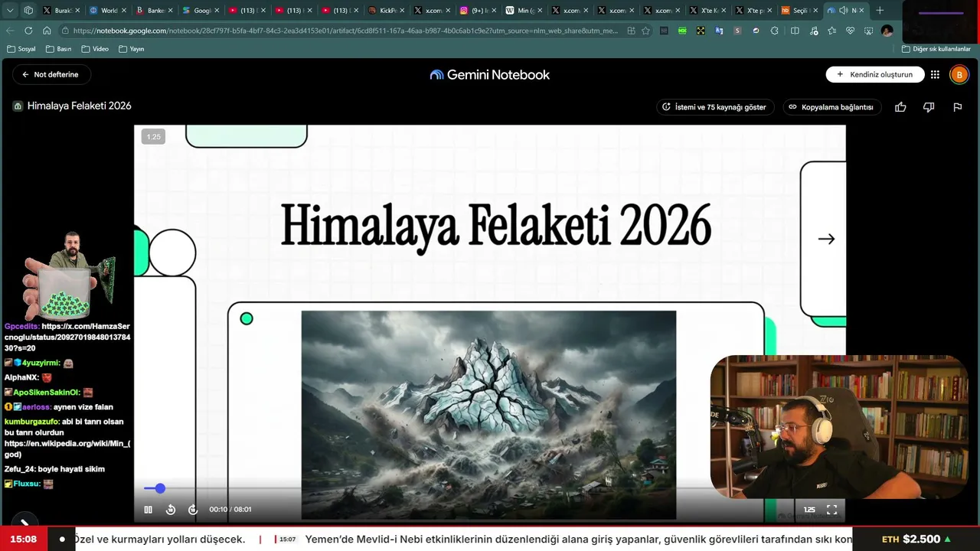Open the Google account avatar B
Image resolution: width=980 pixels, height=551 pixels.
click(959, 74)
